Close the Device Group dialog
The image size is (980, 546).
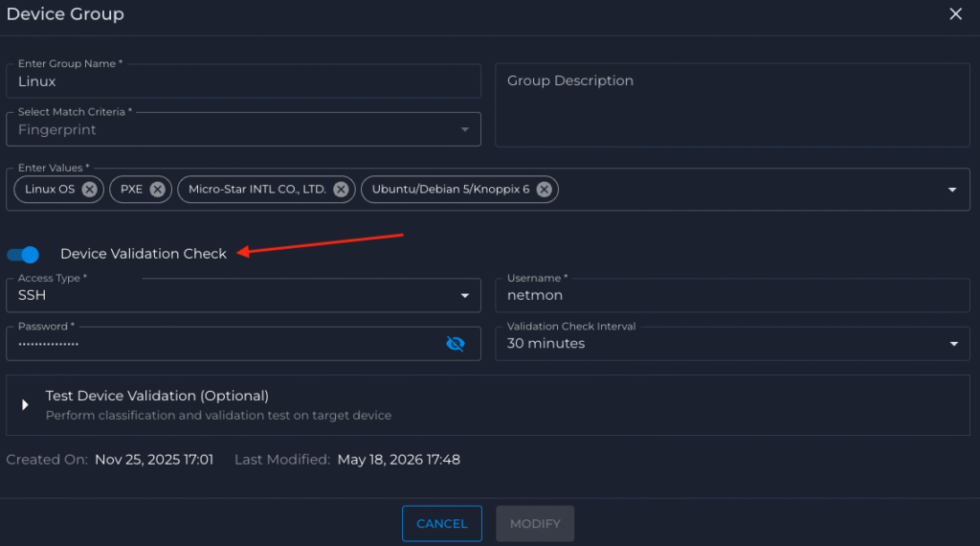(956, 13)
